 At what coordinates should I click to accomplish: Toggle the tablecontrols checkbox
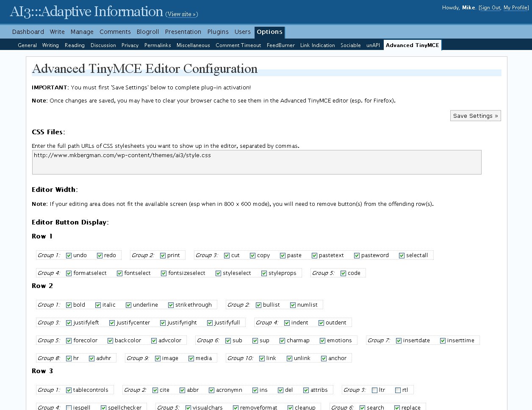(69, 390)
